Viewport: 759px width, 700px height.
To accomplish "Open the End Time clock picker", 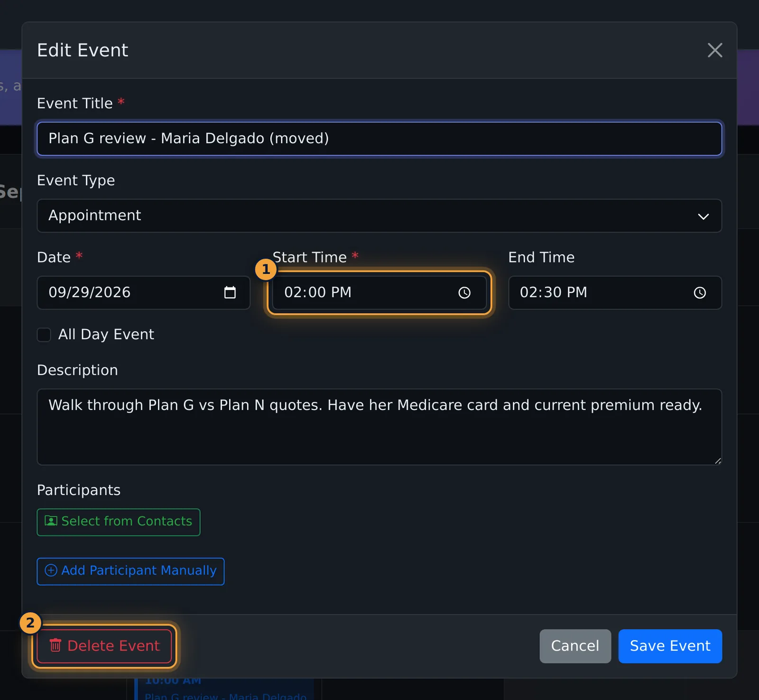I will [700, 293].
